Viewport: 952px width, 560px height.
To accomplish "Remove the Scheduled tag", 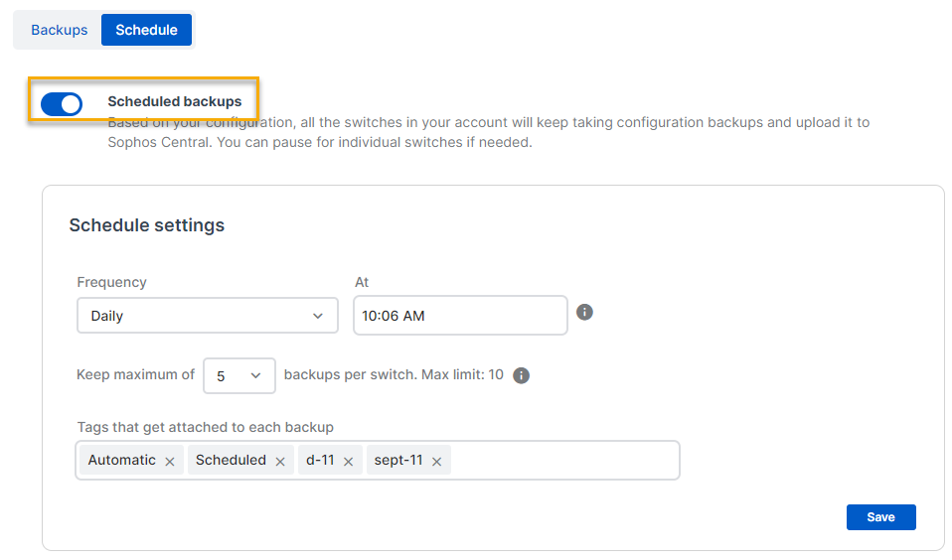I will (x=280, y=461).
